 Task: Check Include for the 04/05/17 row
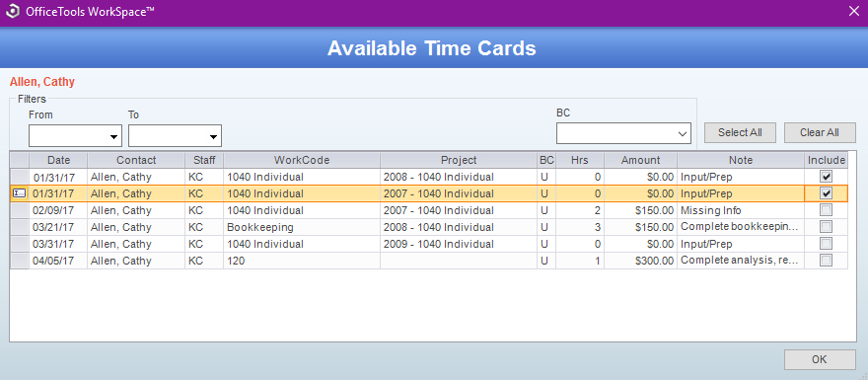826,261
